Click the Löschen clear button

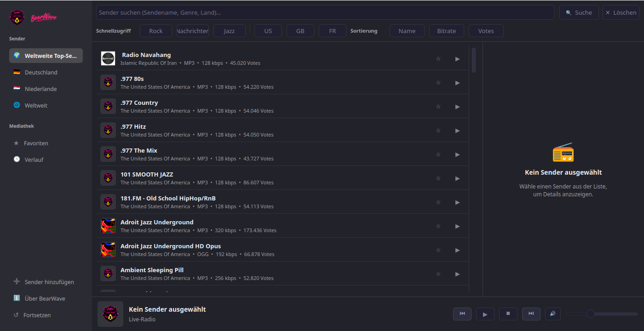pos(621,12)
